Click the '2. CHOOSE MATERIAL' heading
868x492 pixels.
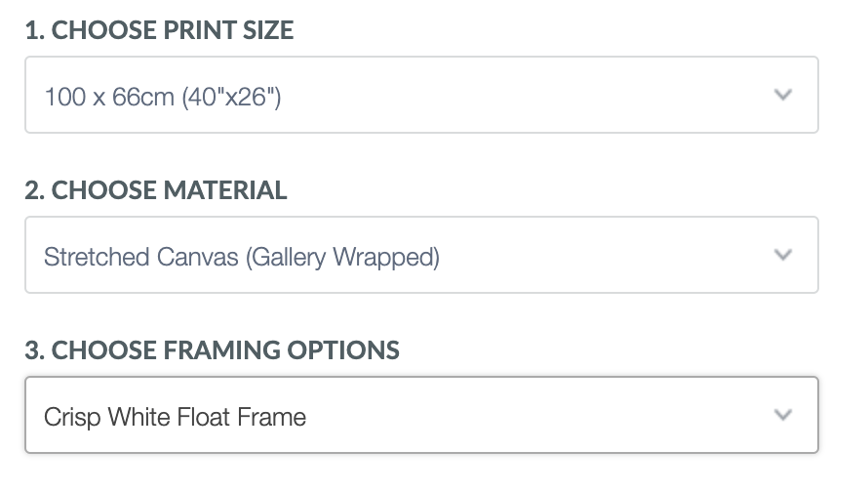coord(156,190)
